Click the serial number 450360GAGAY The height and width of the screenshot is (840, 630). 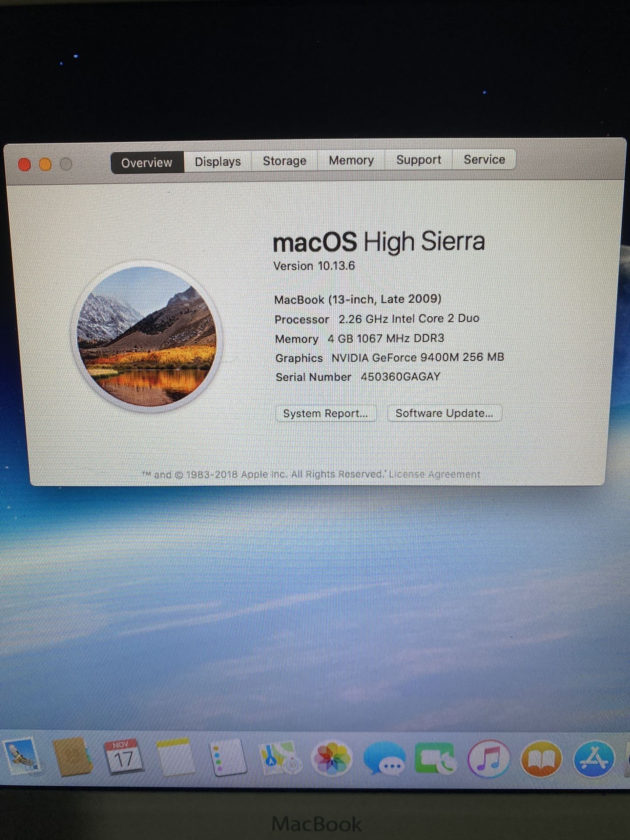coord(400,377)
